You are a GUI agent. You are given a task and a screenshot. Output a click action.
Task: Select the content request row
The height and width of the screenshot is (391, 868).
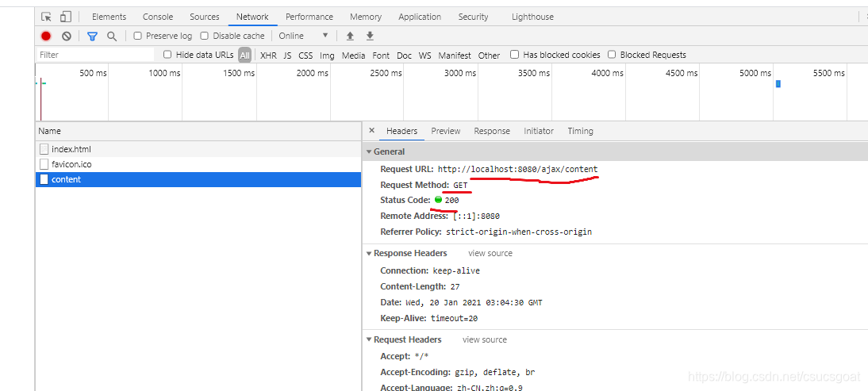pos(198,179)
